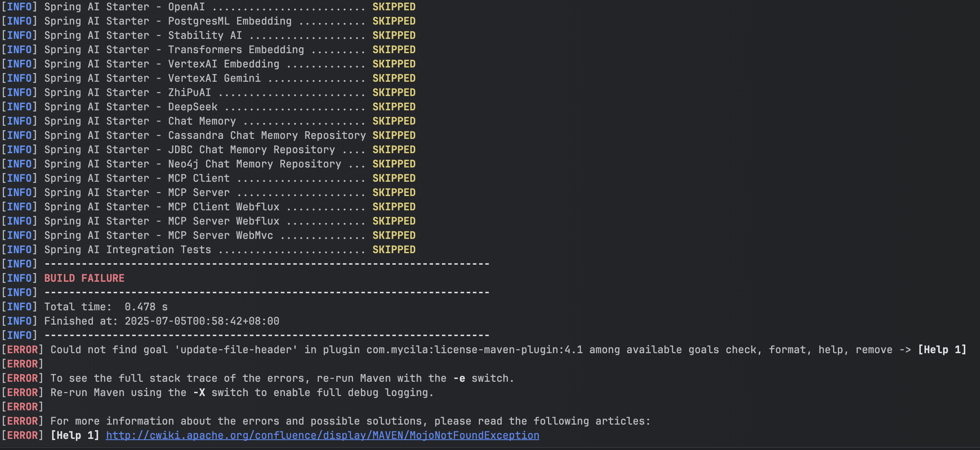Viewport: 980px width, 450px height.
Task: Click the 'VertexAI Gemini' line
Action: pos(208,78)
